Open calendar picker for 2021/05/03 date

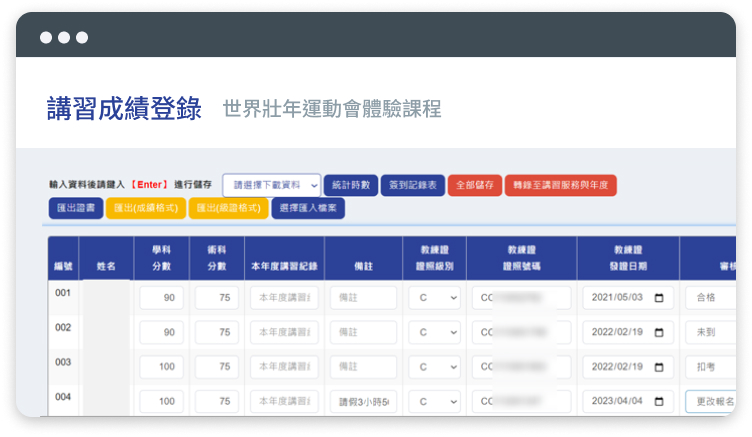tap(658, 298)
